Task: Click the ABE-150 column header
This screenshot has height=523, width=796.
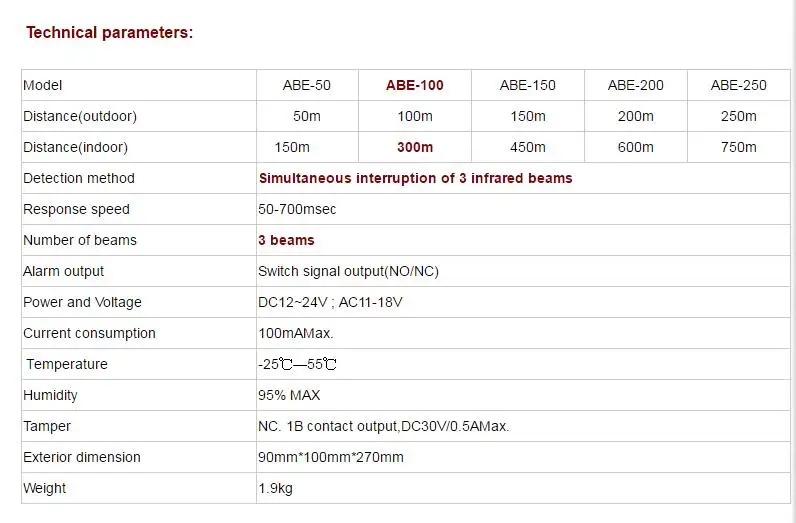Action: [x=527, y=85]
